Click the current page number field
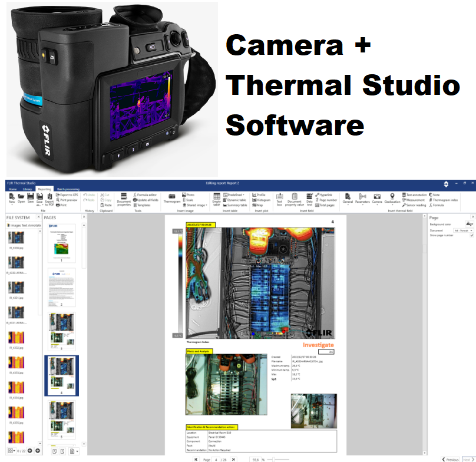Viewport: 476px width, 462px height. coord(216,460)
